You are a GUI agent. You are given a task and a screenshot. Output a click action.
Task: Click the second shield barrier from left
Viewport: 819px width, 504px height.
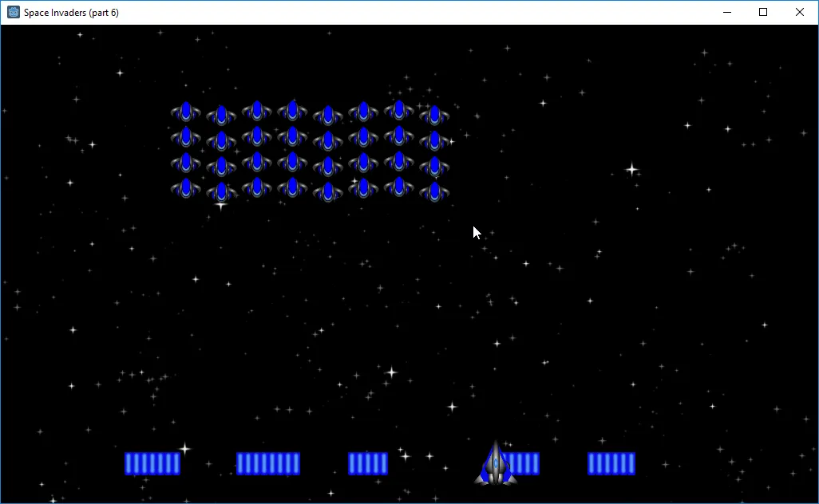tap(268, 463)
